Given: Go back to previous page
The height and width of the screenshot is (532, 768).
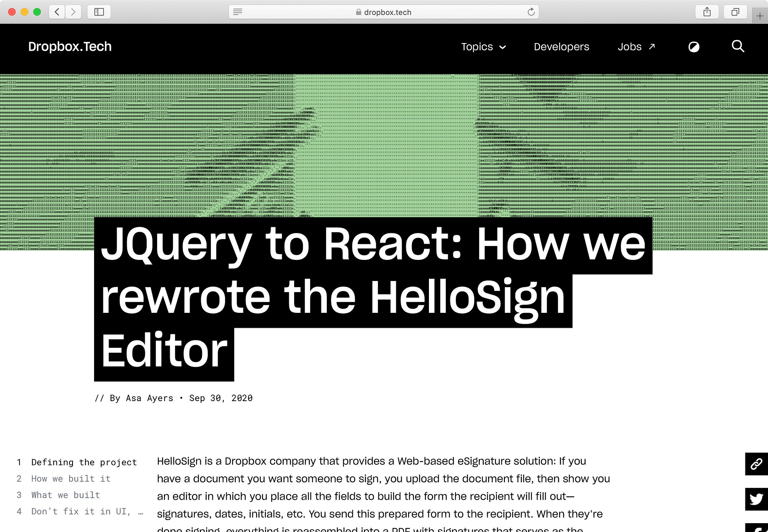Looking at the screenshot, I should (57, 12).
